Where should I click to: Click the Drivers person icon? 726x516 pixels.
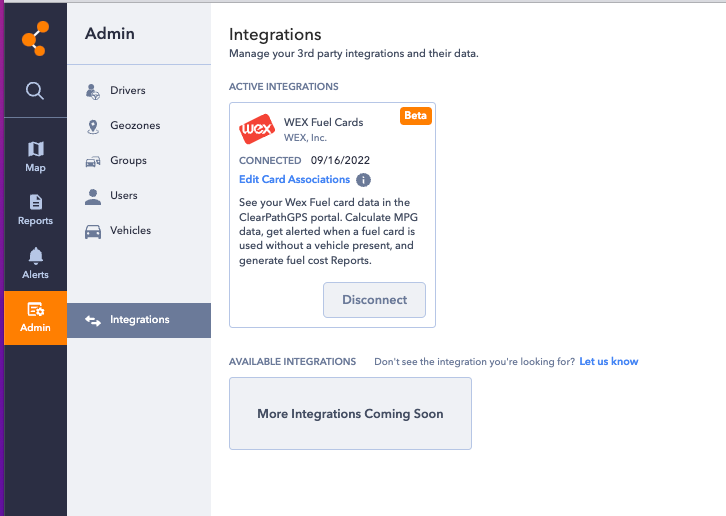coord(93,91)
